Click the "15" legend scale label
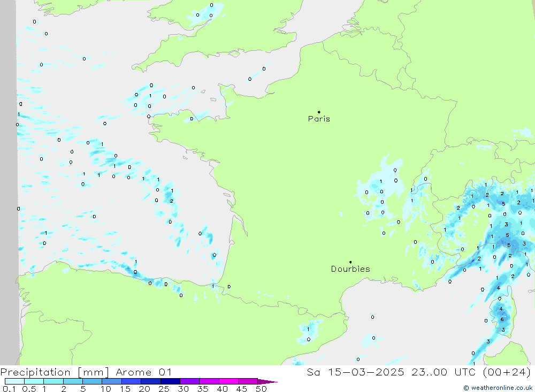This screenshot has width=535, height=392. pos(125,389)
